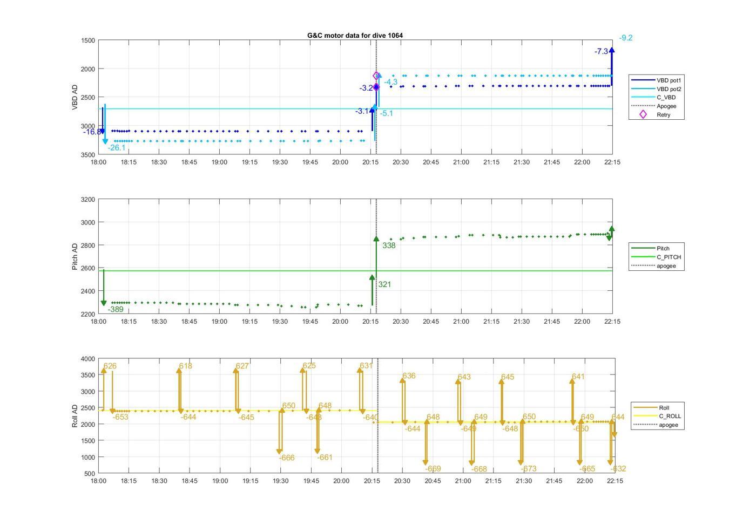The width and height of the screenshot is (756, 532).
Task: Click the '-4.3' VBD annotation
Action: [x=391, y=82]
